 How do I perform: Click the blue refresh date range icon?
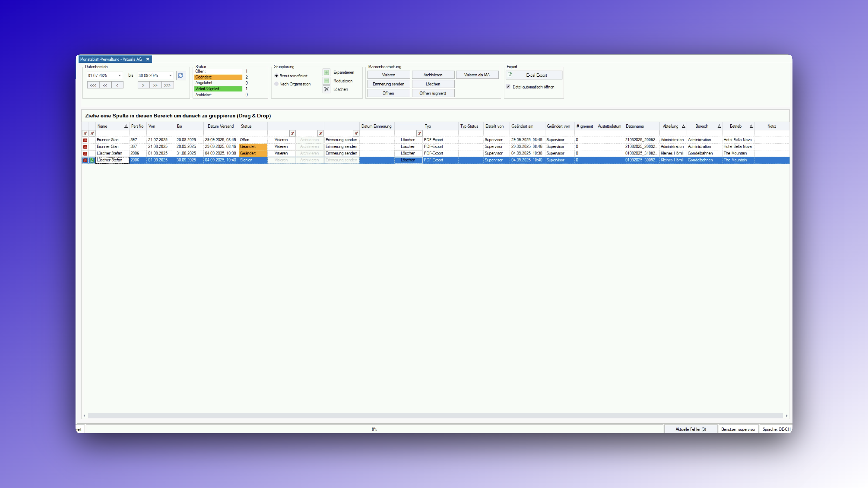point(181,75)
